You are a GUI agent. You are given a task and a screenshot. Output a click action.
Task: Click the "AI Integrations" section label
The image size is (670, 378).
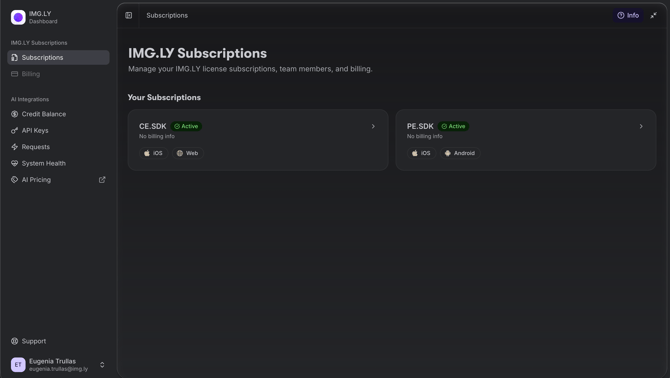(30, 99)
